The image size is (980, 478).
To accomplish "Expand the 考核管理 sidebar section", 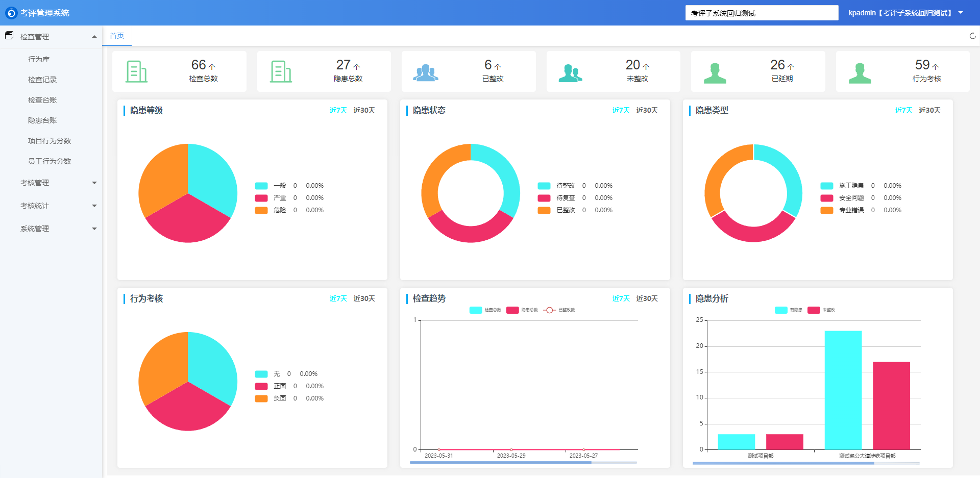I will 94,183.
